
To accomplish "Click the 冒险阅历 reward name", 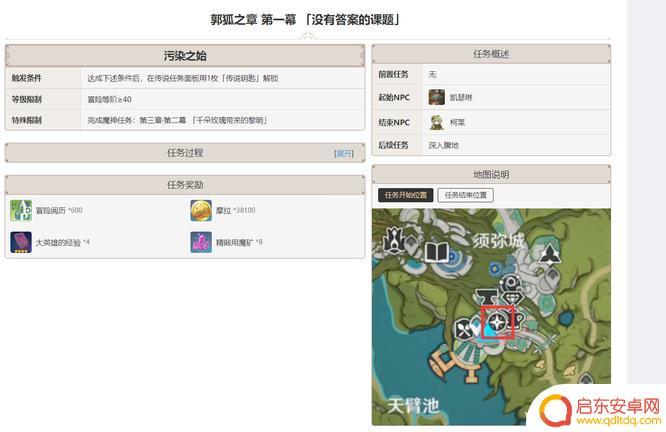I will click(51, 210).
